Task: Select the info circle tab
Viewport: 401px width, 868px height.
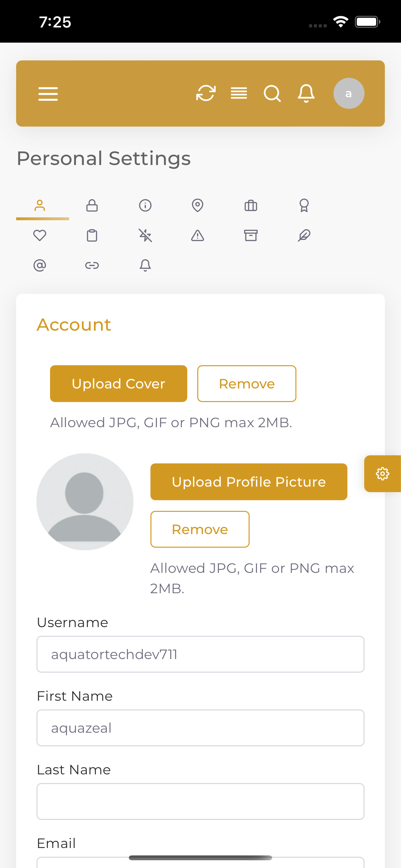Action: click(x=145, y=205)
